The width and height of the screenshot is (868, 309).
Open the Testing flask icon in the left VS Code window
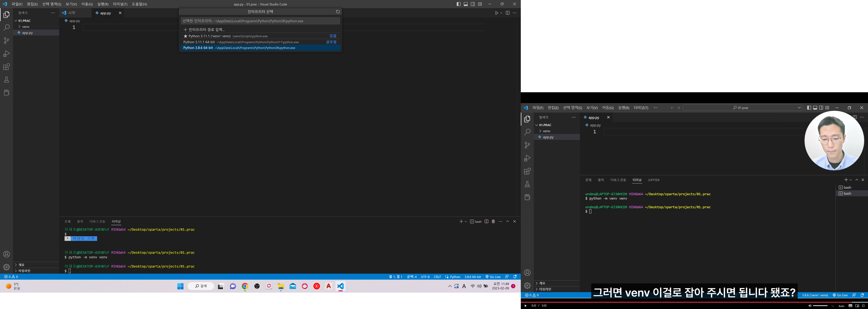(6, 80)
